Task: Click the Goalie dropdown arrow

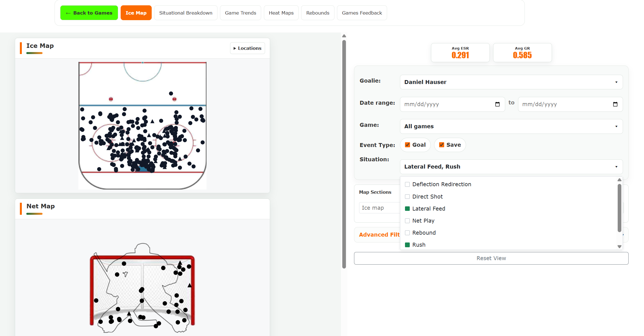Action: click(x=616, y=82)
